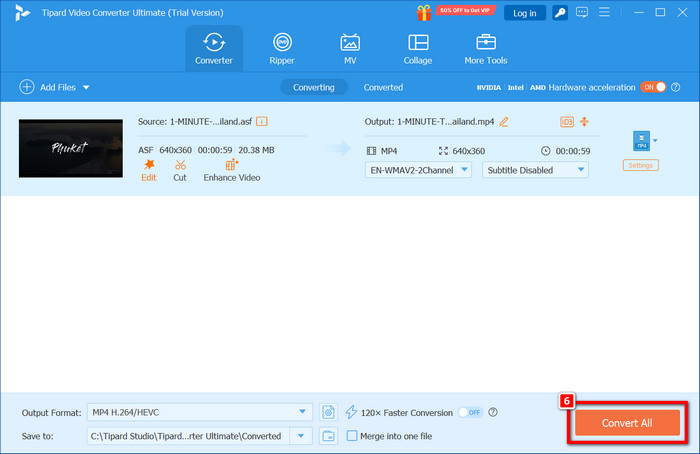The image size is (700, 454).
Task: Open the Settings button for the file
Action: 641,165
